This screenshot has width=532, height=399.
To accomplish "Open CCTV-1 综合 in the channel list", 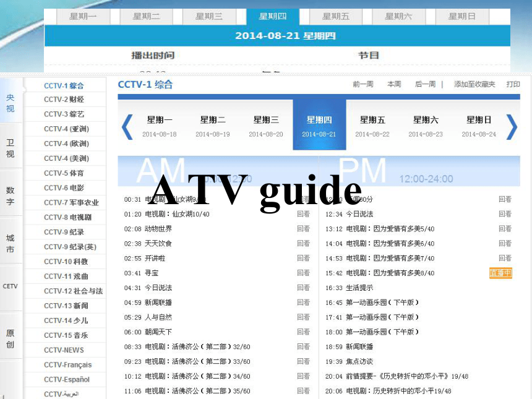I will tap(64, 86).
